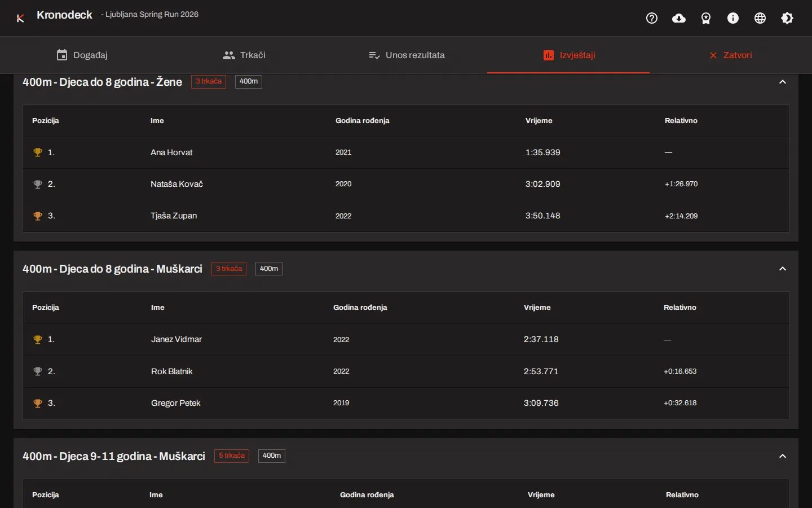Collapse the Djeca do 8 godina Žene section
Viewport: 812px width, 508px height.
coord(783,82)
